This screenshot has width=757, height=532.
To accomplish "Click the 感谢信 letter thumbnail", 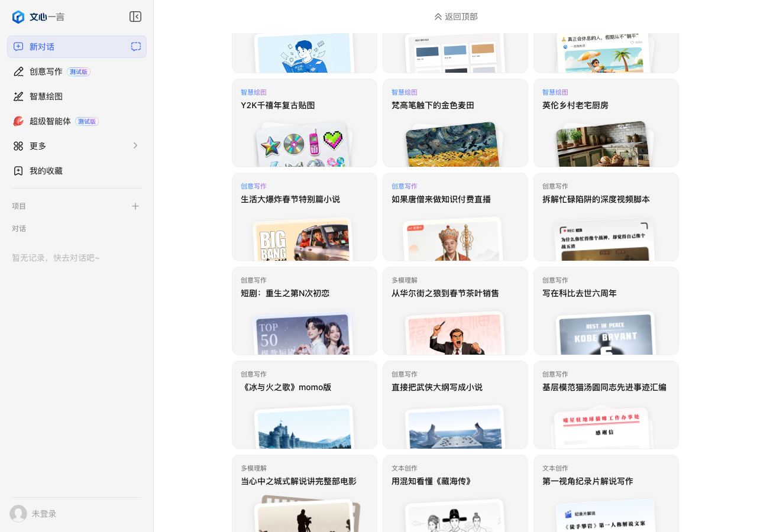I will click(602, 428).
